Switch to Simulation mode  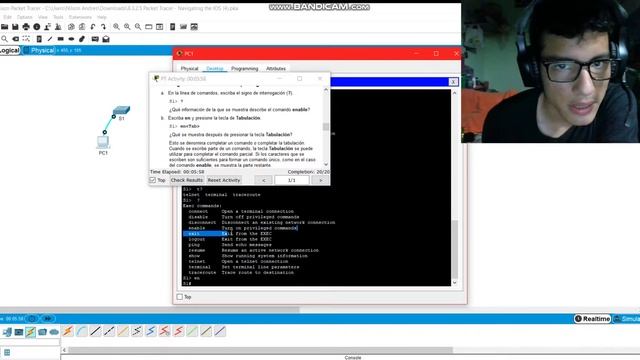[627, 319]
